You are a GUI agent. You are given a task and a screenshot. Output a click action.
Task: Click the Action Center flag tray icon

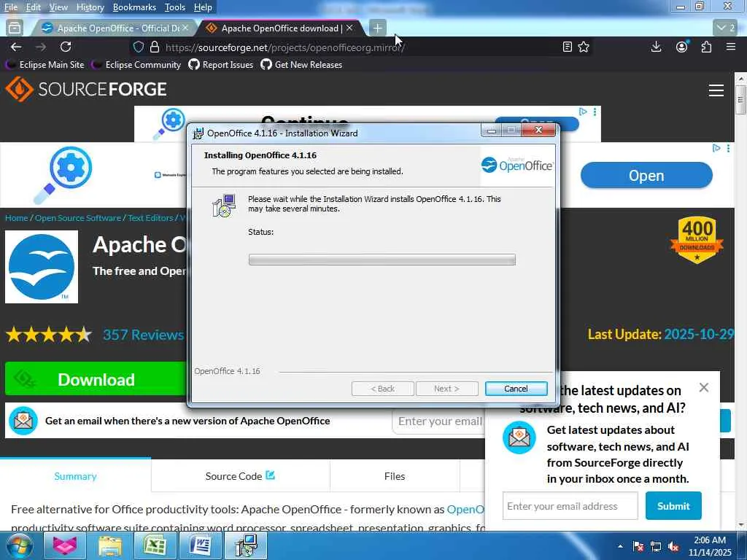[x=638, y=547]
